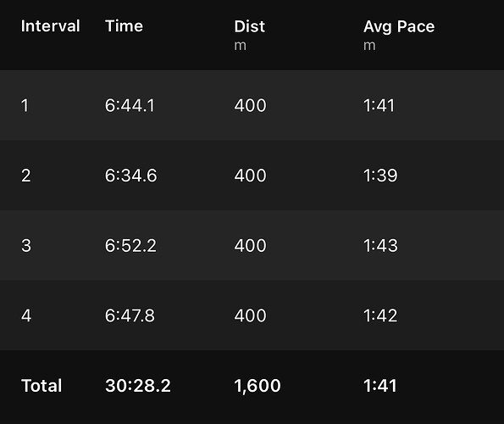
Task: Select the 6:47.8 time value
Action: tap(130, 315)
